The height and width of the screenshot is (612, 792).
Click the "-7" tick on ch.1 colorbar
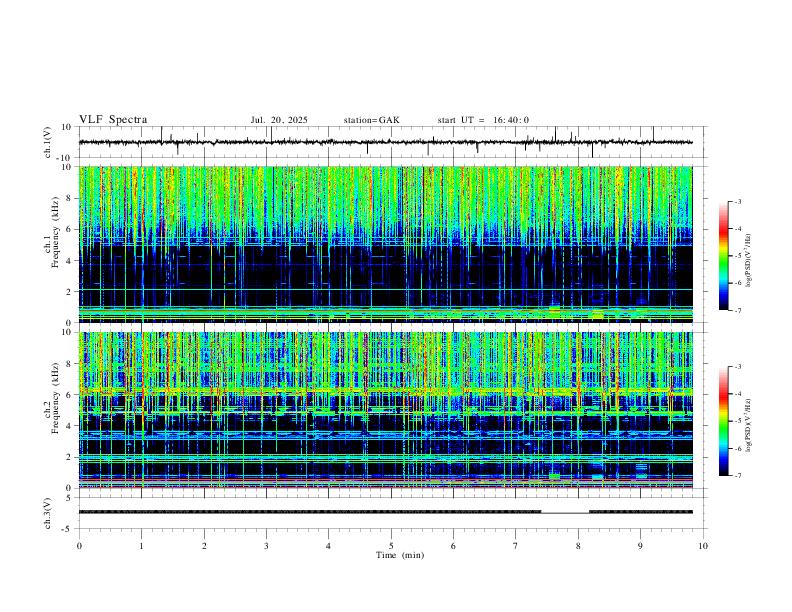(737, 310)
